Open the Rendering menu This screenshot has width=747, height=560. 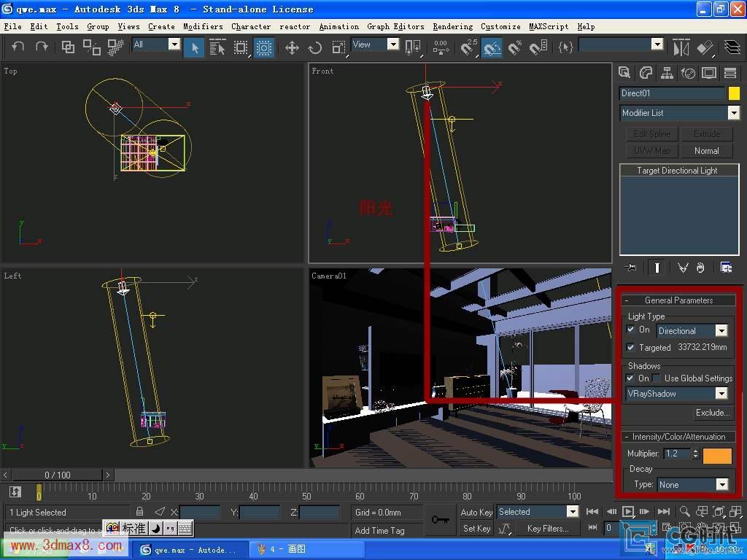pyautogui.click(x=452, y=27)
